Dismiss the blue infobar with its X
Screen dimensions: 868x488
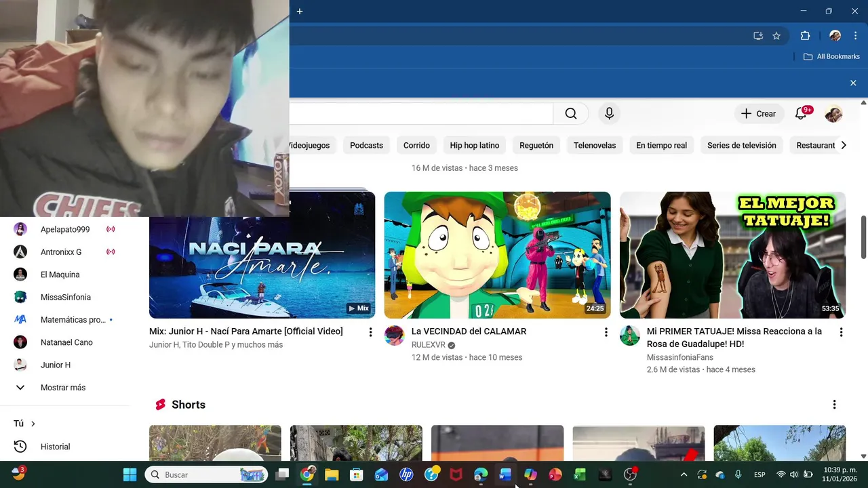(853, 83)
